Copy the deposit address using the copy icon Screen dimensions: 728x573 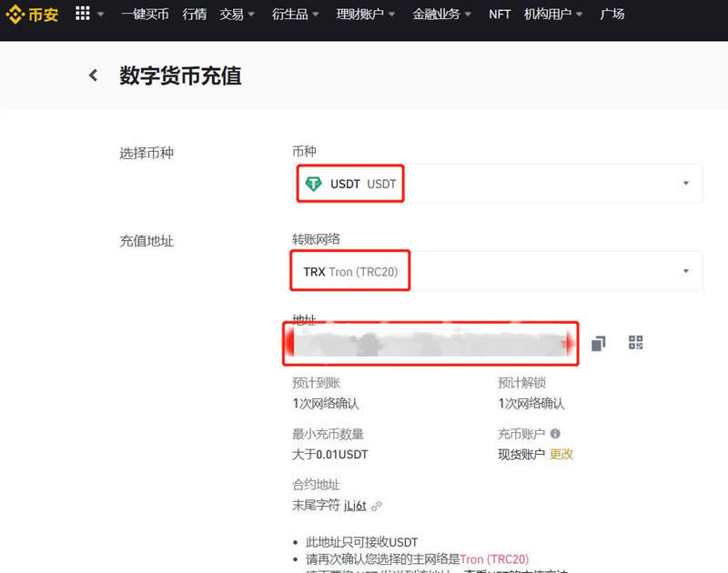point(598,343)
